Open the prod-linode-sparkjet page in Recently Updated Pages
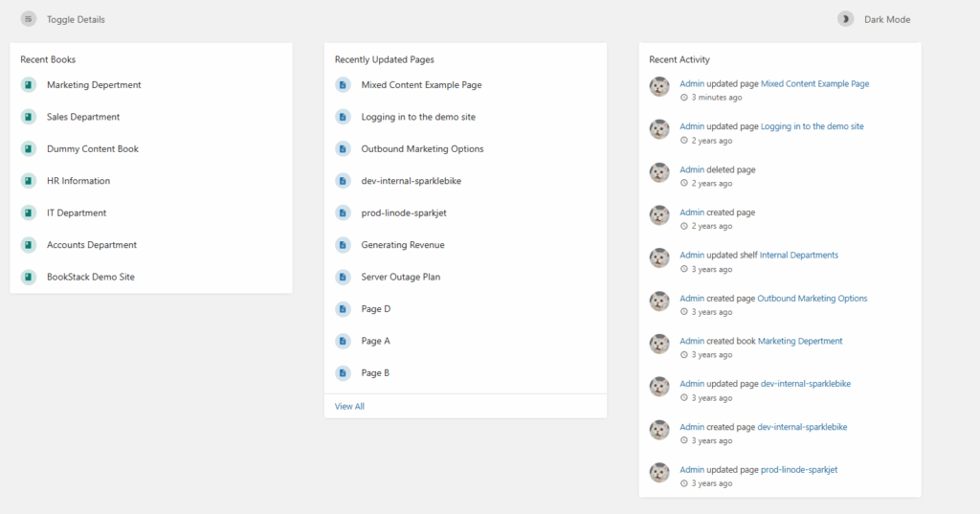 (403, 212)
